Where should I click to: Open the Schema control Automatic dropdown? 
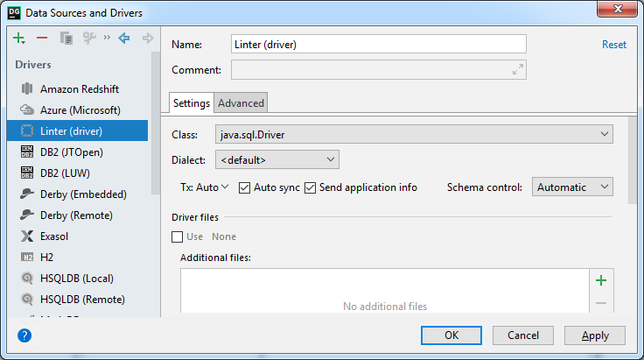pyautogui.click(x=572, y=187)
